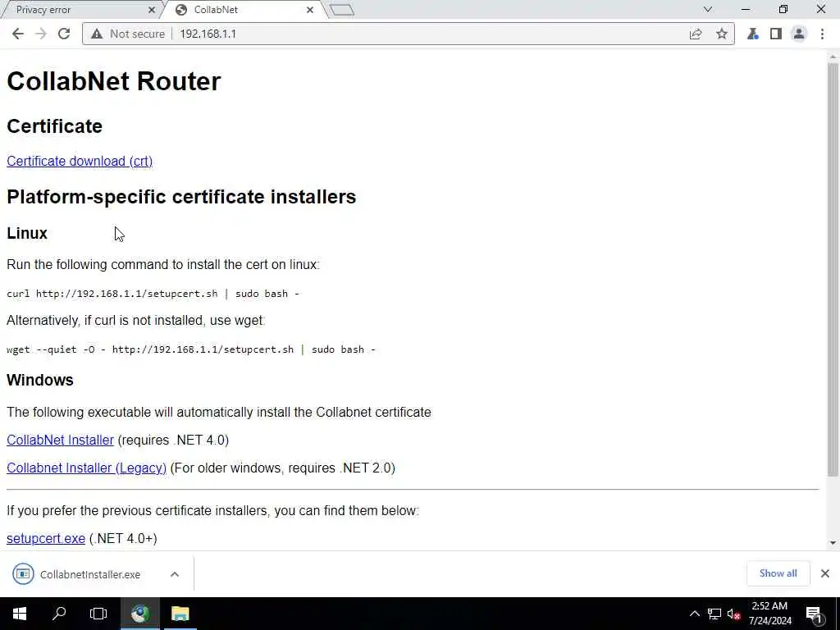Go back to the previous page

point(18,34)
